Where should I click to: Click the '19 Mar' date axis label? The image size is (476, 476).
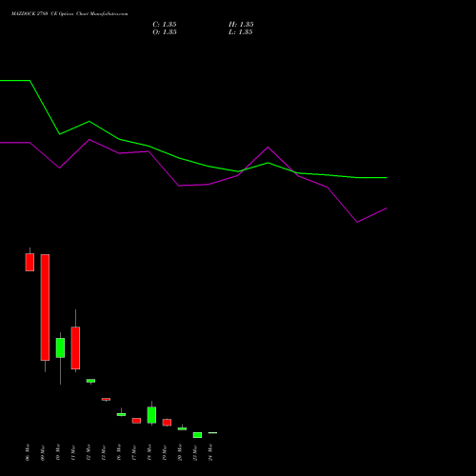pyautogui.click(x=165, y=453)
